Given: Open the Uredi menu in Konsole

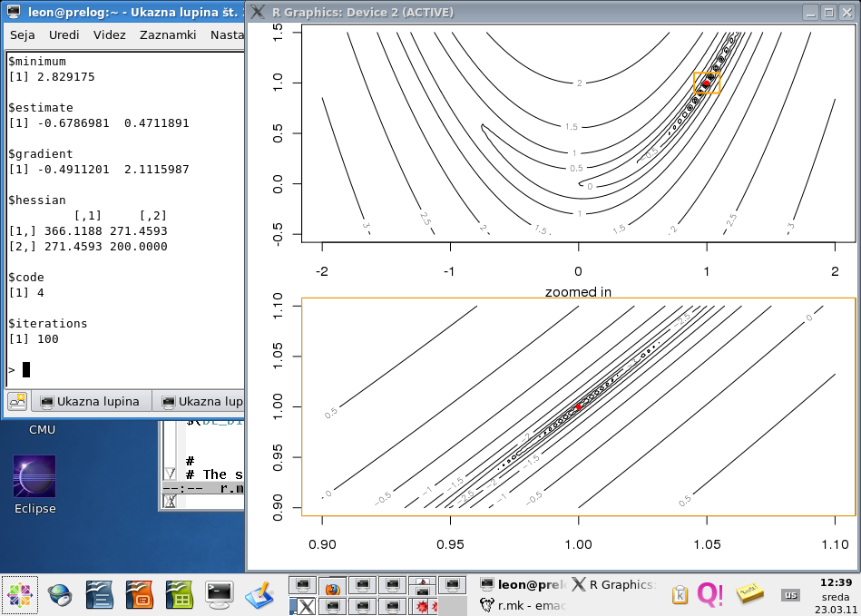Looking at the screenshot, I should tap(64, 35).
